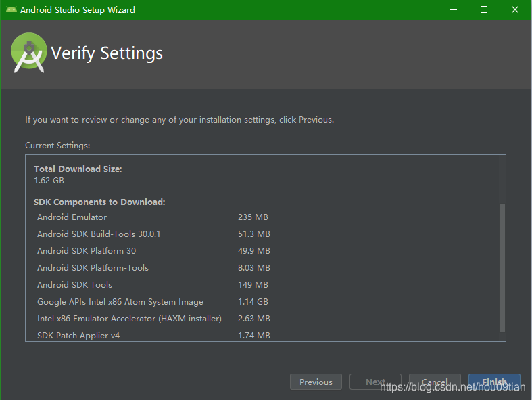Click the 2.63 MB size value
Image resolution: width=532 pixels, height=400 pixels.
click(x=254, y=319)
